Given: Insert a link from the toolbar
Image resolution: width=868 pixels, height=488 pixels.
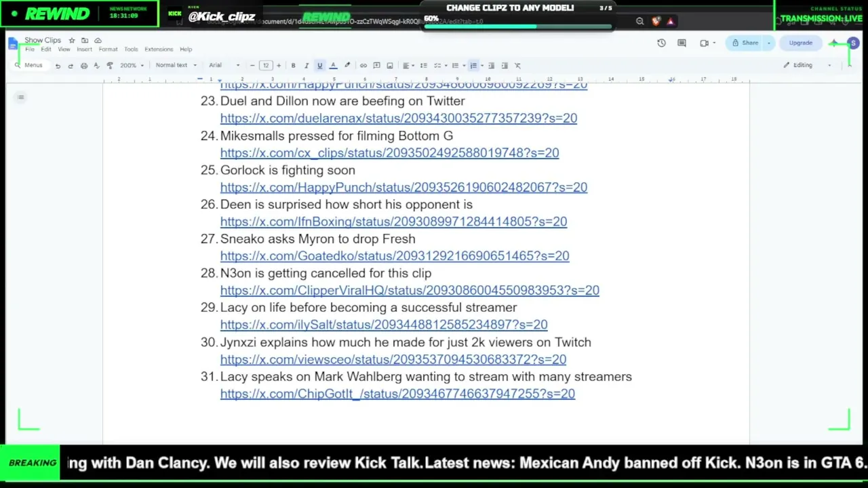Looking at the screenshot, I should [x=363, y=66].
